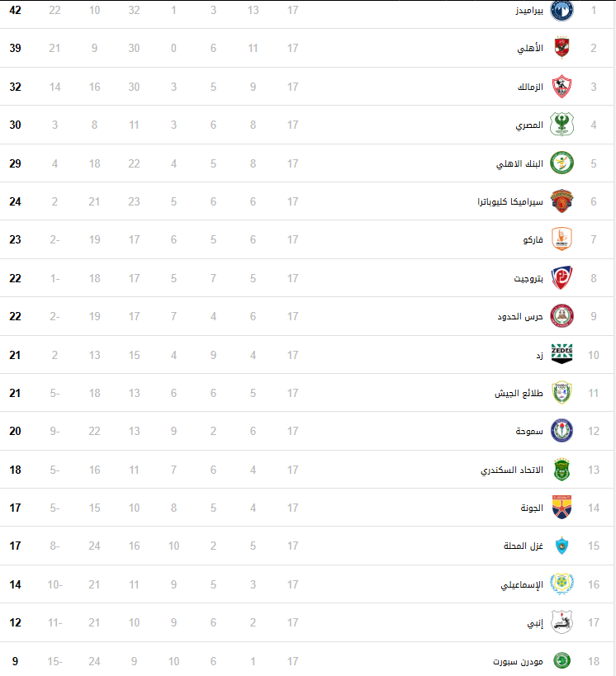
Task: Open the بيراميدز team link
Action: click(529, 10)
